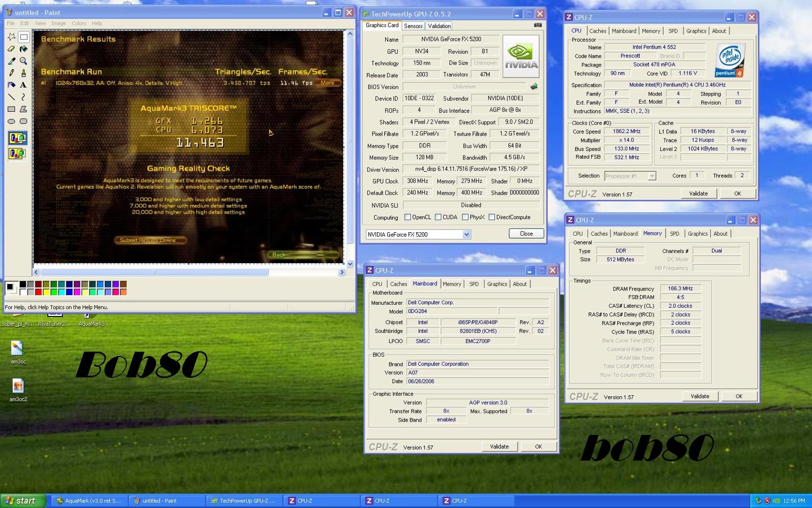Click the NVIDIA logo in GPU-Z
Viewport: 812px width, 508px height.
[x=521, y=57]
